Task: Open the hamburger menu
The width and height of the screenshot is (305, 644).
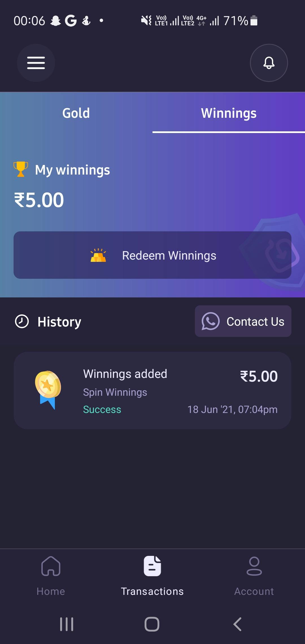Action: pos(36,63)
